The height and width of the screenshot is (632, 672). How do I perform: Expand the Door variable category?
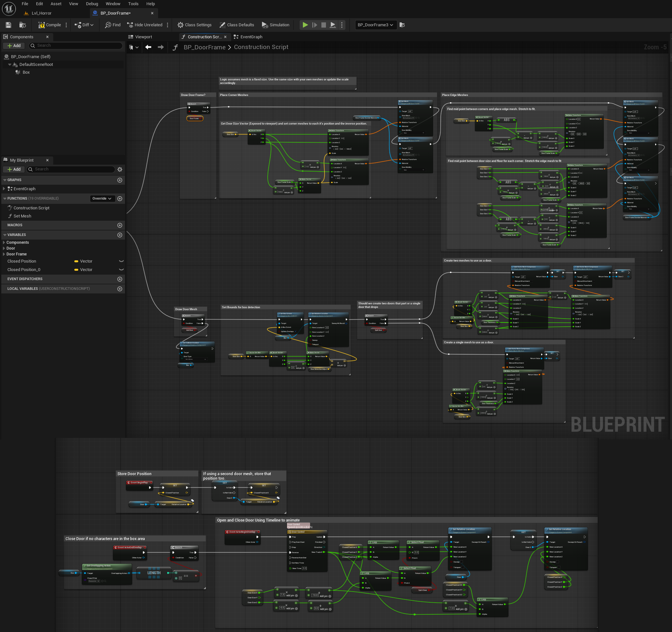pyautogui.click(x=4, y=248)
